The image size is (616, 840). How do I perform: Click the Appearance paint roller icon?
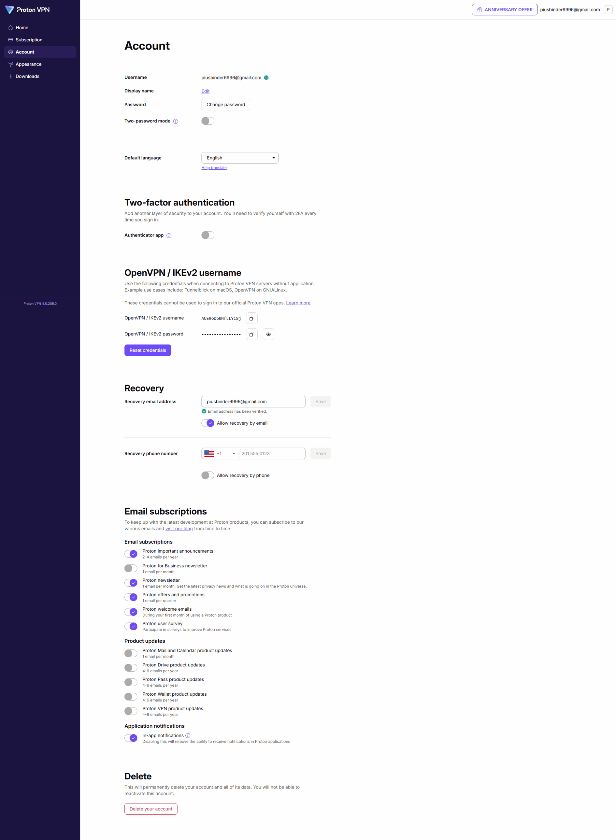click(11, 64)
